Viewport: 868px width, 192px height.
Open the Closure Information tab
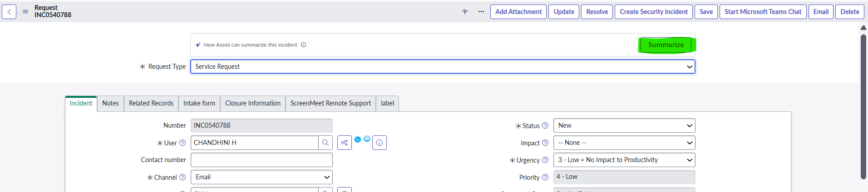coord(253,103)
